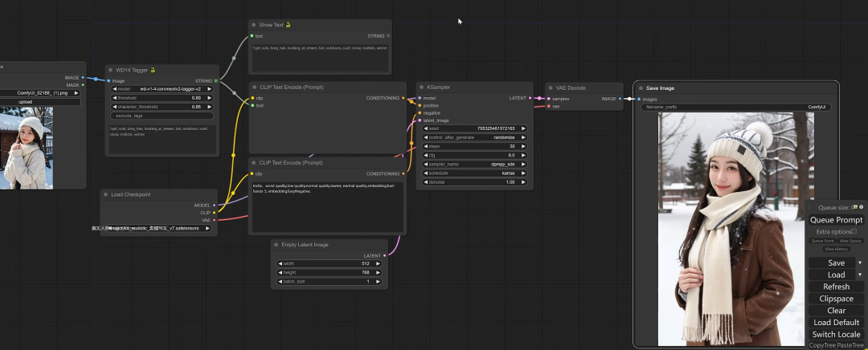Increase the steps value with right arrow
Image resolution: width=868 pixels, height=350 pixels.
pyautogui.click(x=524, y=146)
